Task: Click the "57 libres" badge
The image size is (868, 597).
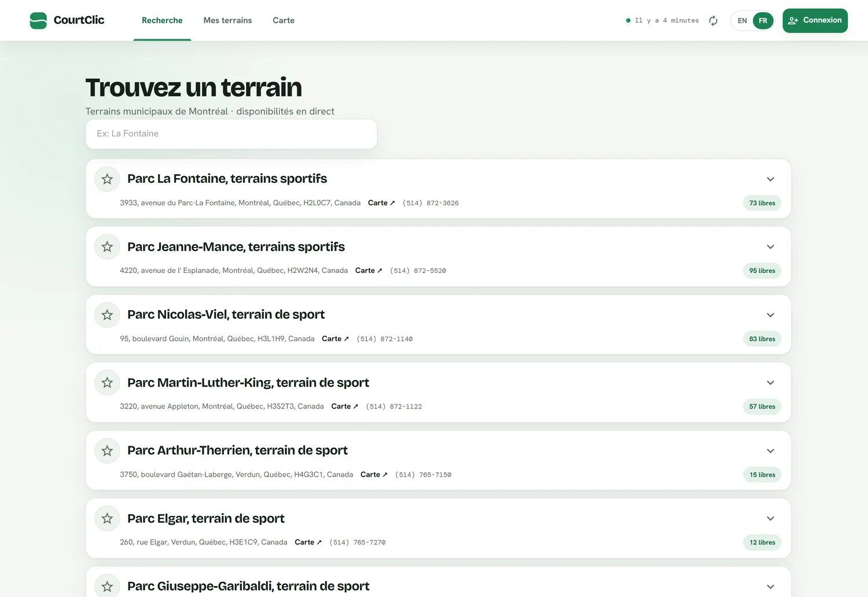Action: point(762,407)
